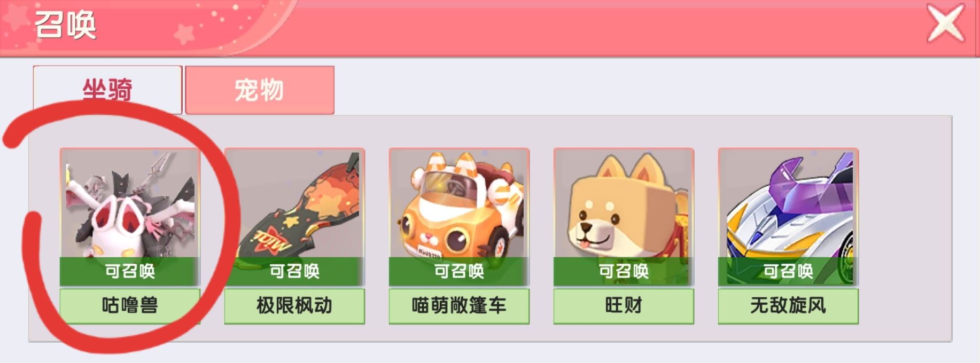The width and height of the screenshot is (980, 363).
Task: Tap 可召唤 banner on 极限枫动
Action: [294, 271]
